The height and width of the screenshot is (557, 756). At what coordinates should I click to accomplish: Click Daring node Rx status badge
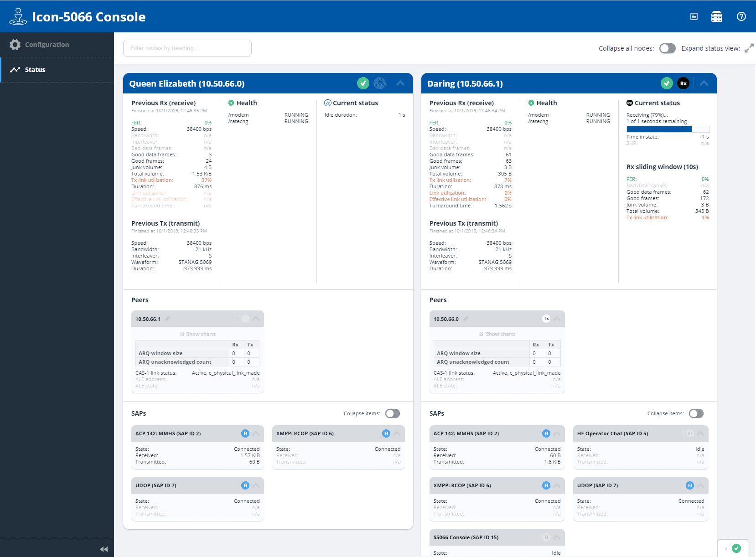683,83
